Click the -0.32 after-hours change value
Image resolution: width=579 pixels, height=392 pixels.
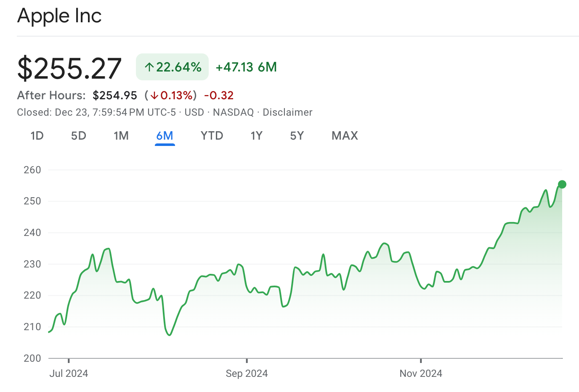(x=219, y=95)
